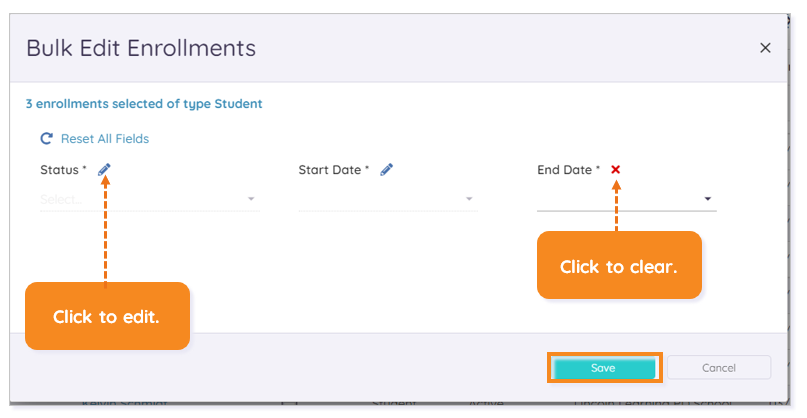807x418 pixels.
Task: Click the Reset All Fields link text
Action: point(105,138)
